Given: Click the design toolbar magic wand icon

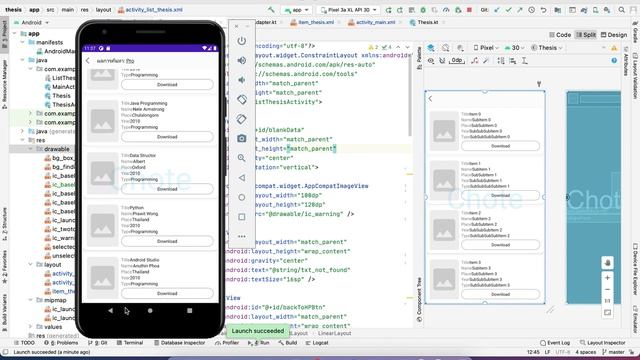Looking at the screenshot, I should click(486, 61).
